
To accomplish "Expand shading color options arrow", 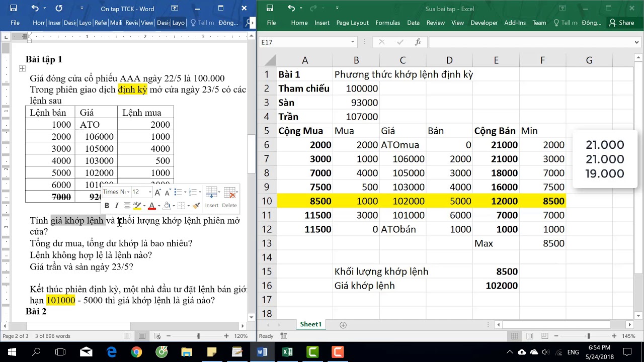I will (173, 206).
